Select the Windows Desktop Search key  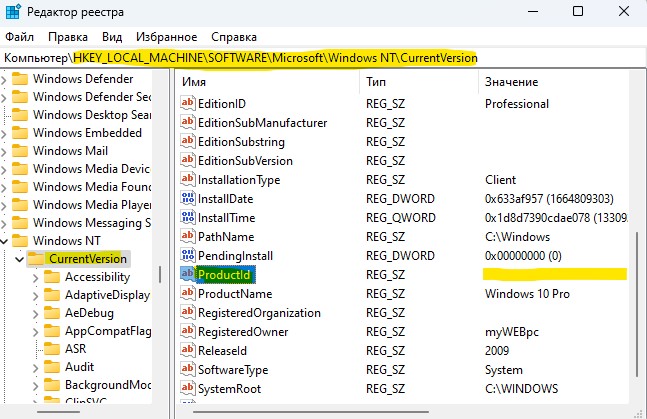92,114
